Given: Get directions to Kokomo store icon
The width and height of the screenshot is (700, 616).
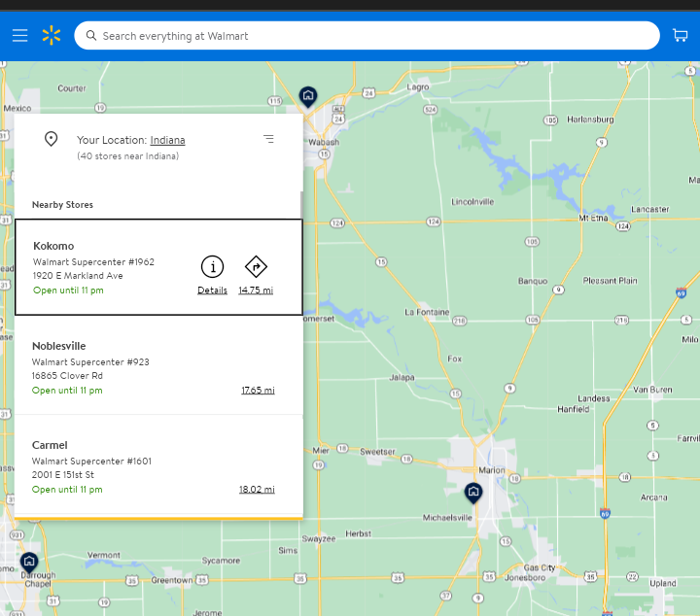Looking at the screenshot, I should (256, 267).
